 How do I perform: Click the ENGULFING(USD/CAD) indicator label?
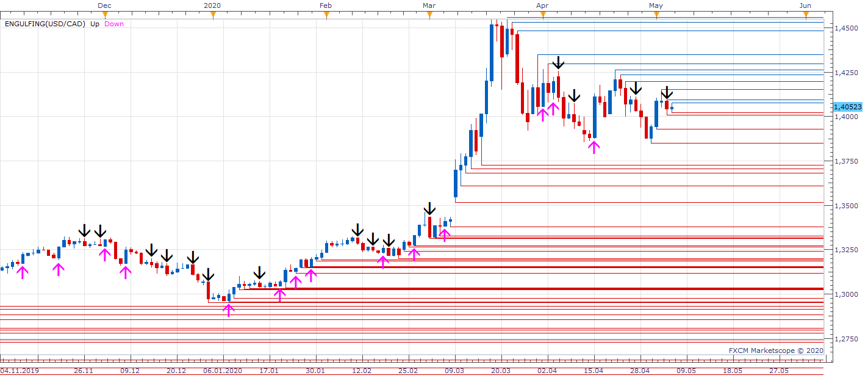coord(46,24)
